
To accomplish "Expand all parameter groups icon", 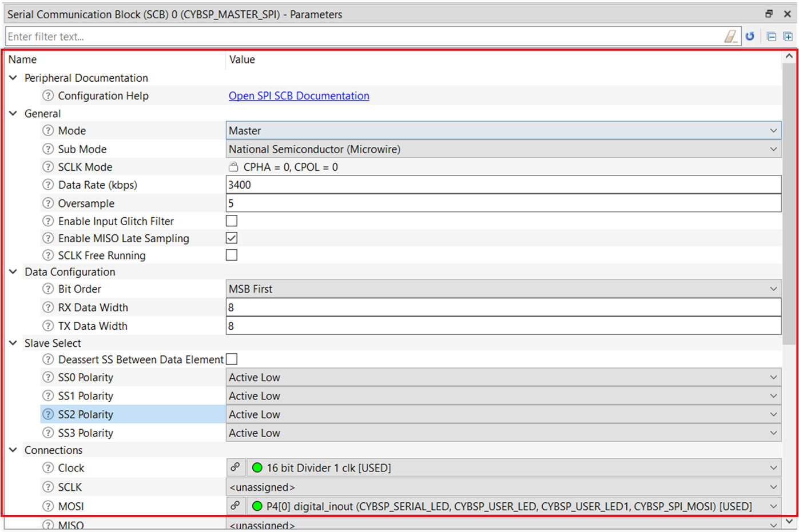I will tap(788, 37).
